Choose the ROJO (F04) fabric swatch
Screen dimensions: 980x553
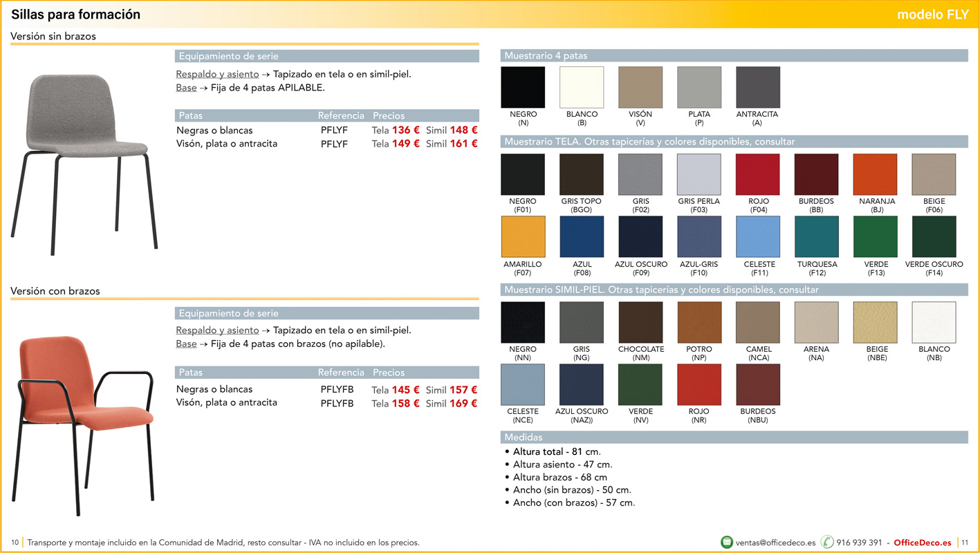[x=758, y=174]
